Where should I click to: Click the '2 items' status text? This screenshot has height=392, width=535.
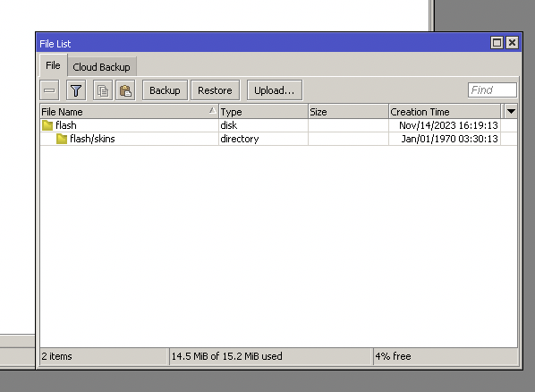click(x=56, y=356)
